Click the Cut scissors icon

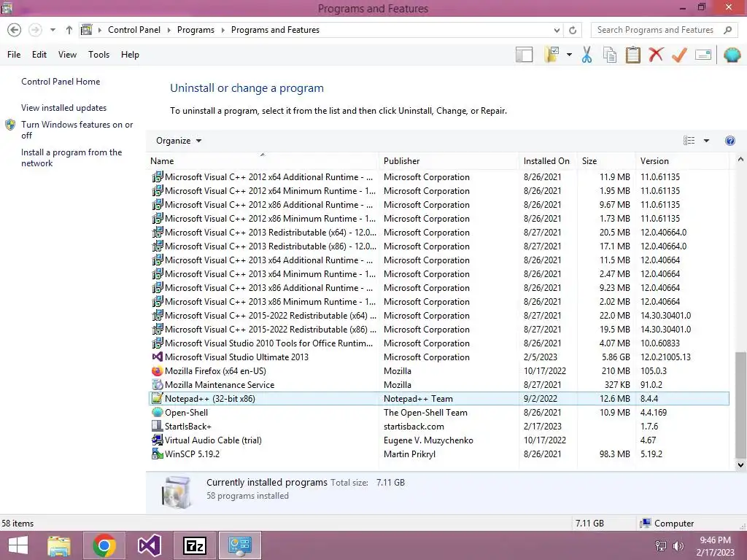[x=587, y=55]
